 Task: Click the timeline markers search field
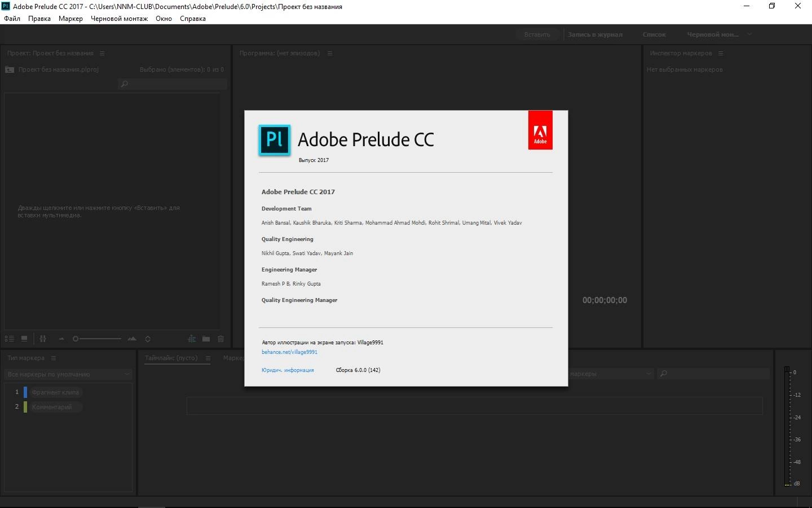point(714,374)
